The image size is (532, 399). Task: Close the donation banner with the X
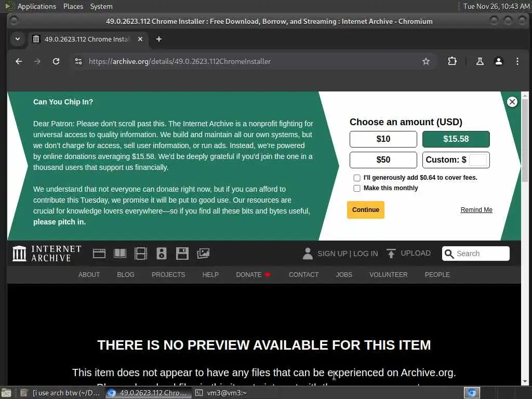(512, 102)
